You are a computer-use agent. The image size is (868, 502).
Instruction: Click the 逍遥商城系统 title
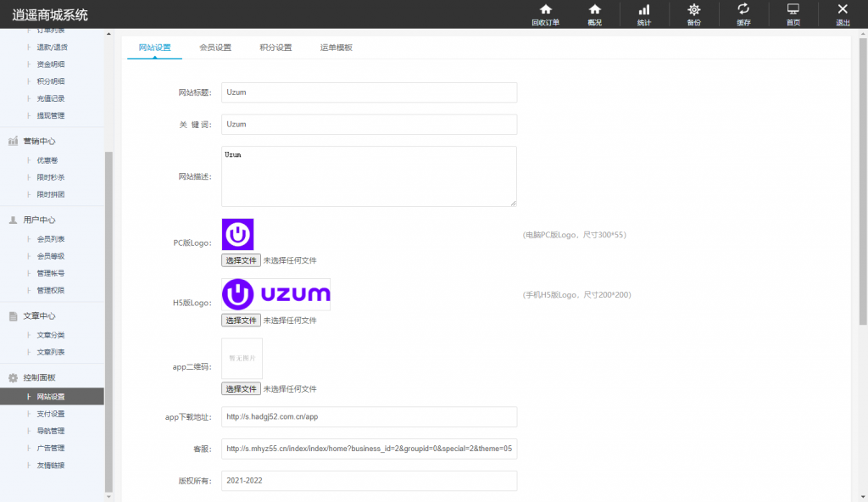[50, 15]
